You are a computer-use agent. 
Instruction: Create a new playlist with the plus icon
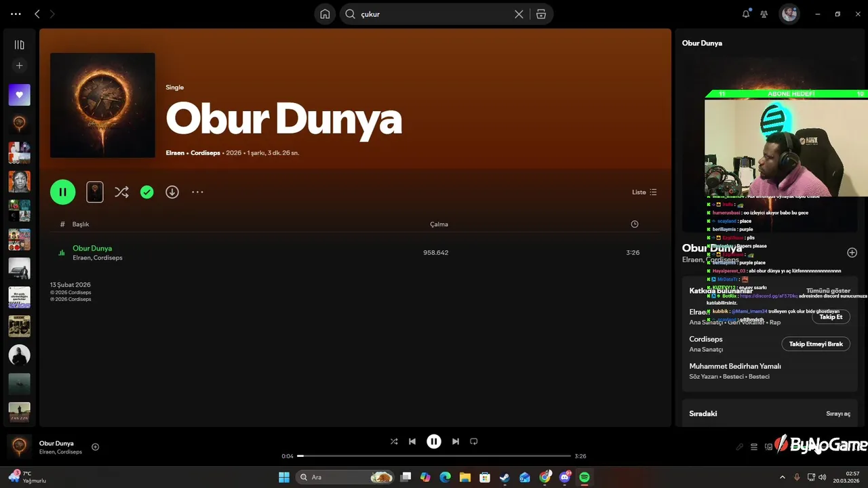click(x=19, y=66)
